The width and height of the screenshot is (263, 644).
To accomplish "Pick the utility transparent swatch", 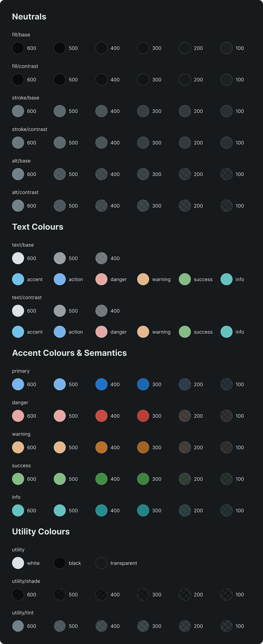I will pyautogui.click(x=101, y=563).
